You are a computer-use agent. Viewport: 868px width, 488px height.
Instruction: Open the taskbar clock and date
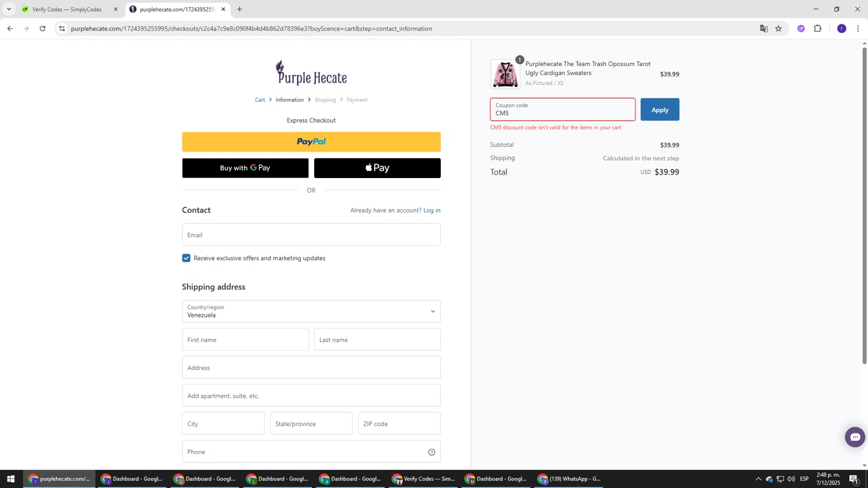(x=828, y=479)
